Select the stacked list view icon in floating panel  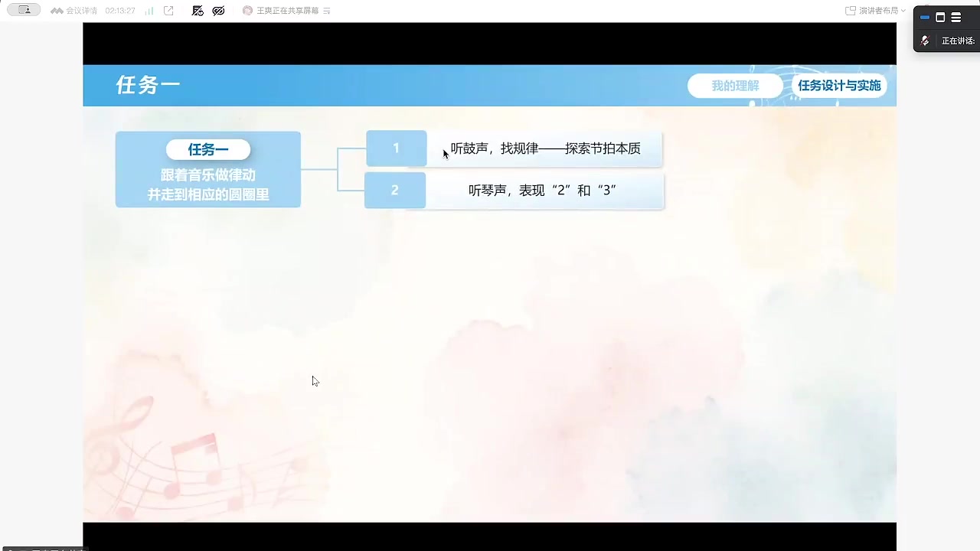click(x=956, y=17)
